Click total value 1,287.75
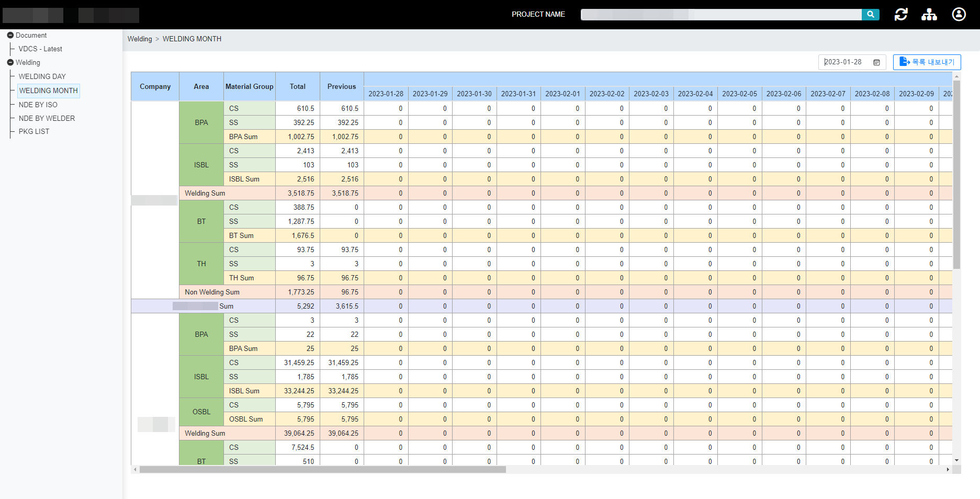This screenshot has width=980, height=499. [x=301, y=221]
